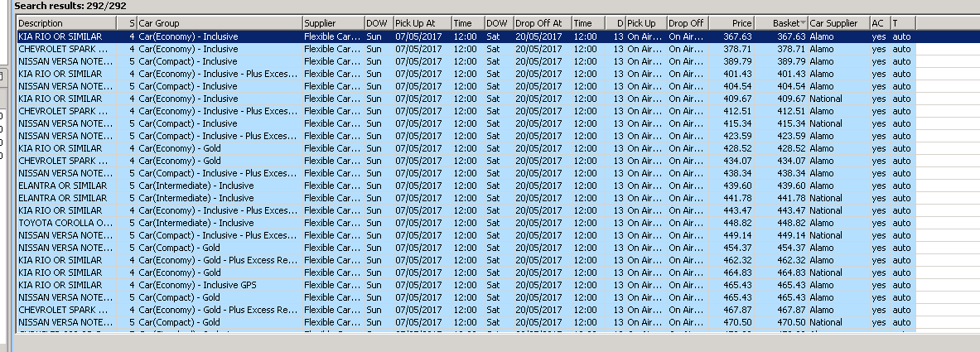Click the Car Supplier column header
980x352 pixels.
point(838,23)
